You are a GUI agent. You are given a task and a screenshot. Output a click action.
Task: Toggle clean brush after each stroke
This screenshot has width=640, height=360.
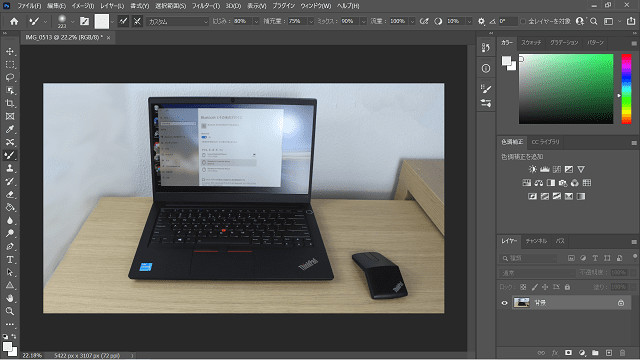click(137, 21)
